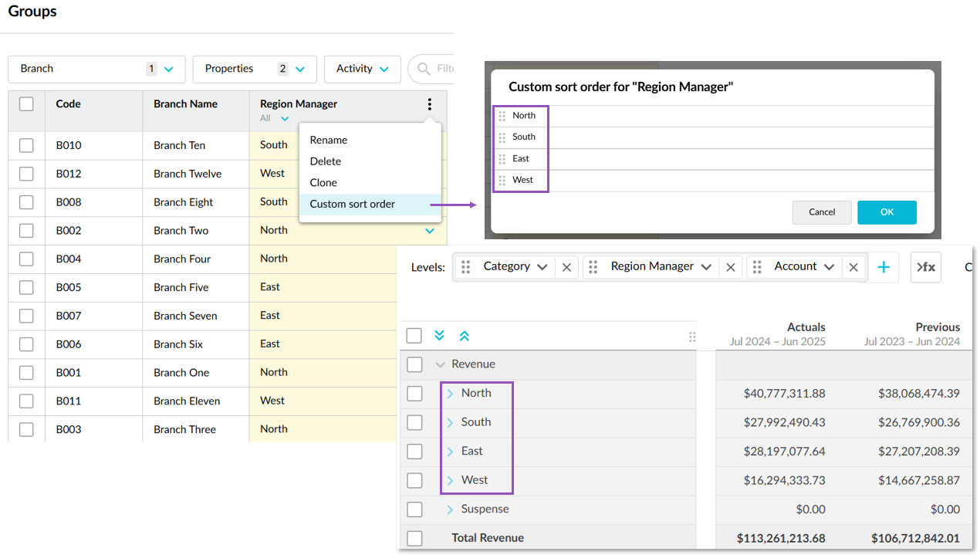Click Cancel in the custom sort dialog
The image size is (980, 555).
tap(822, 212)
